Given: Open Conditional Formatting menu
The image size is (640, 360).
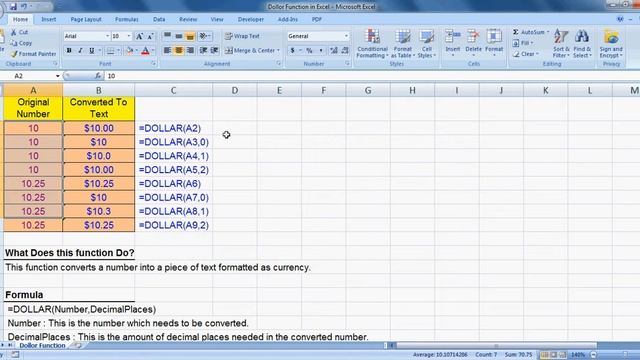Looking at the screenshot, I should (372, 43).
